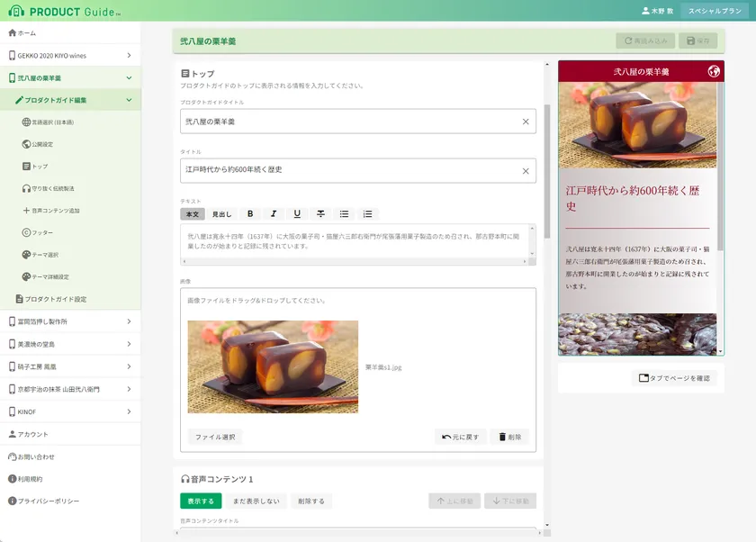Expand GEKKO 2020 KIYO wines item
Viewport: 756px width, 542px height.
(129, 56)
